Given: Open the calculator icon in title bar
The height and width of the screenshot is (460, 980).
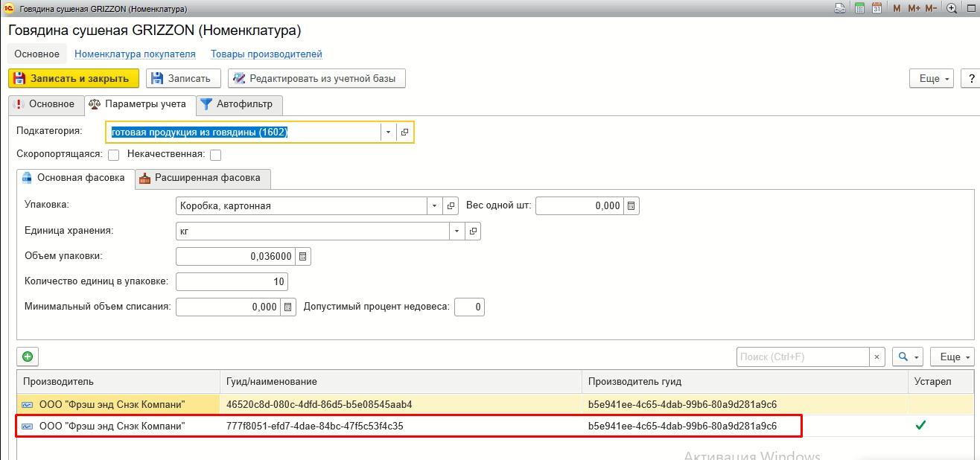Looking at the screenshot, I should (859, 8).
